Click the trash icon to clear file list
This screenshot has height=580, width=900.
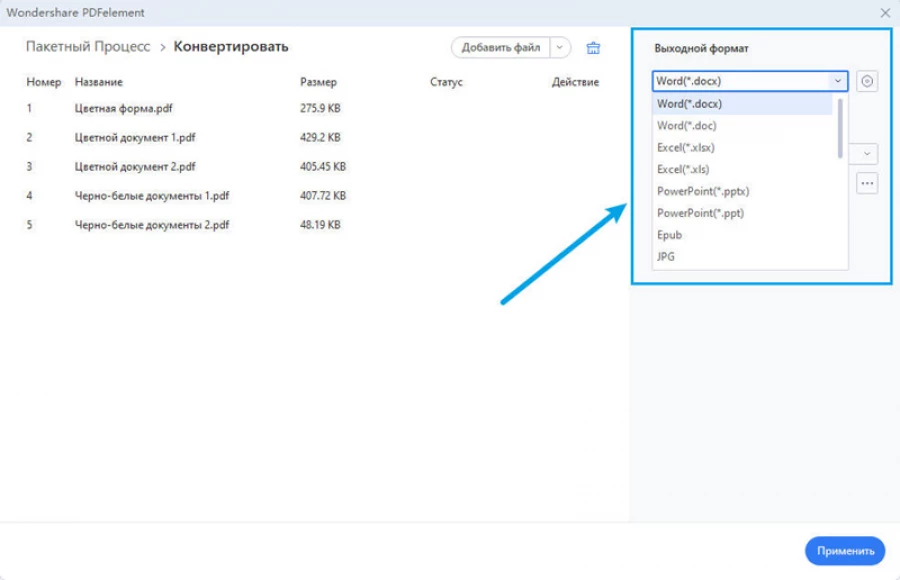pyautogui.click(x=593, y=48)
